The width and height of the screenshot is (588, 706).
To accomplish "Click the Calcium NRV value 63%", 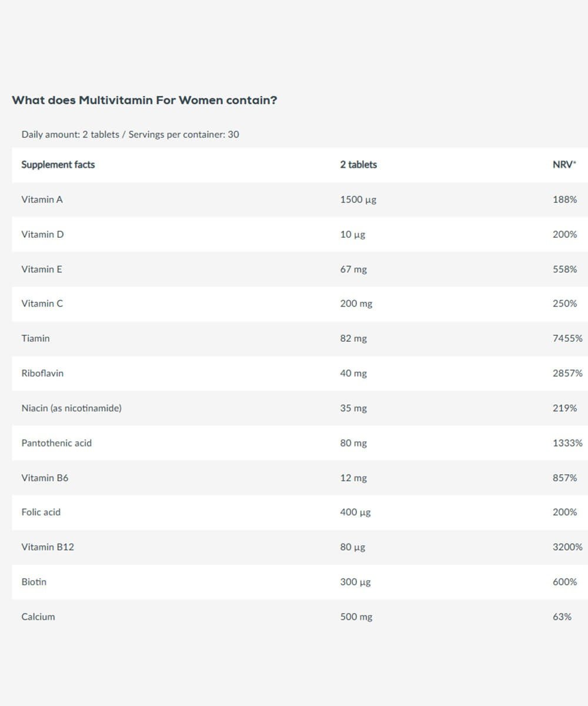I will (x=562, y=617).
